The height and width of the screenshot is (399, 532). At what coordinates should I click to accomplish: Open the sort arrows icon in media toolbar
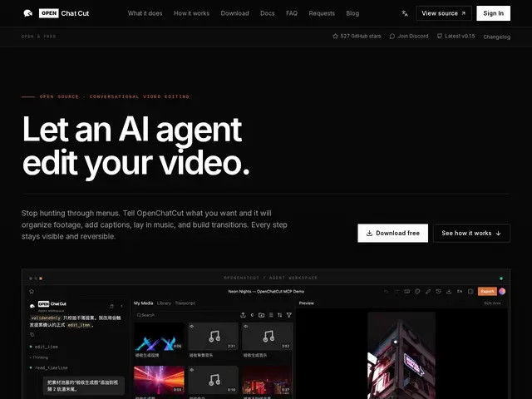pyautogui.click(x=279, y=315)
